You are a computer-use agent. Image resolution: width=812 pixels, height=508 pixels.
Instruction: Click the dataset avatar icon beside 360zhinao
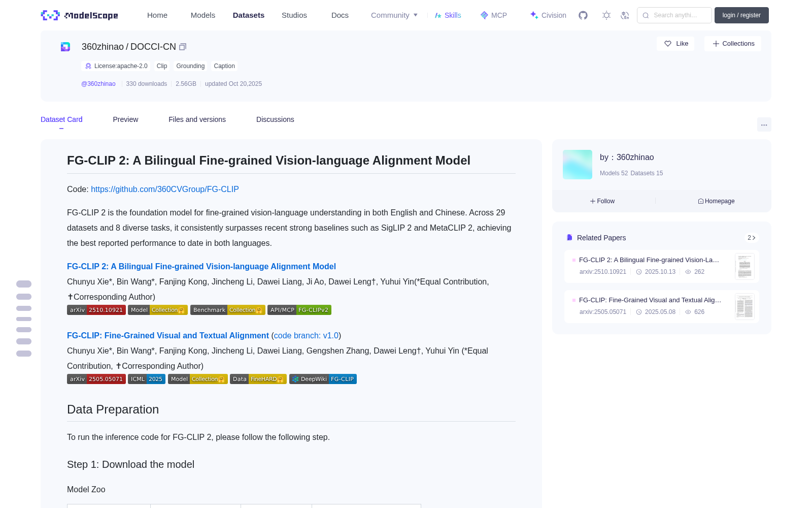pyautogui.click(x=65, y=47)
